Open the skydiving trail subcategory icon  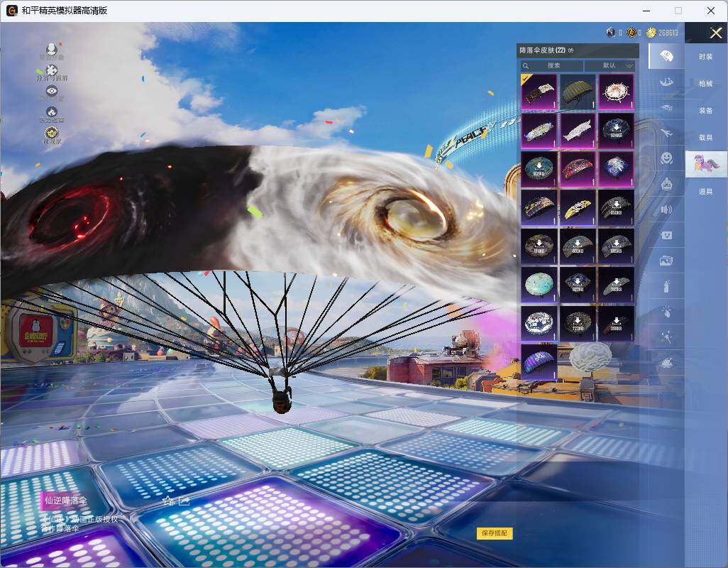(666, 82)
